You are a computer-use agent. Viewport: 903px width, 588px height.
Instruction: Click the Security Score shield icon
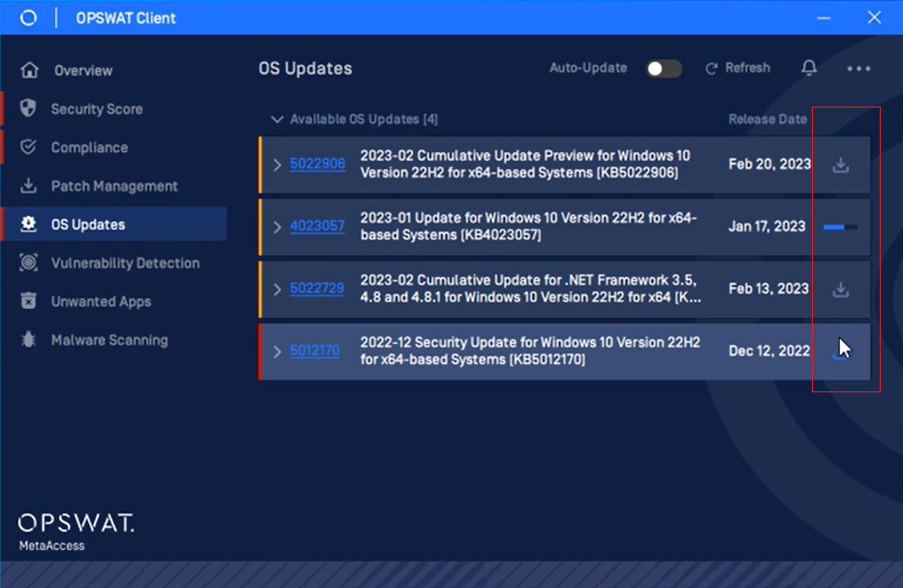[28, 108]
